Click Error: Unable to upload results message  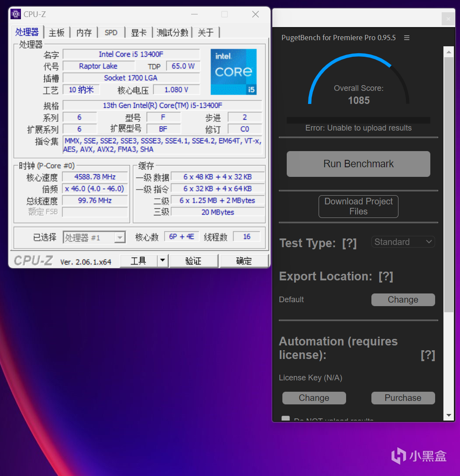(x=358, y=128)
